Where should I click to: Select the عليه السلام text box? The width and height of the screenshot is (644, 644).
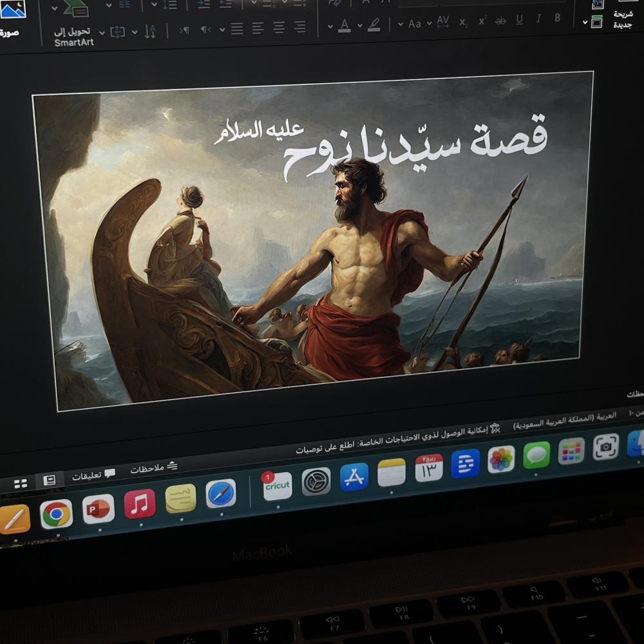click(259, 131)
